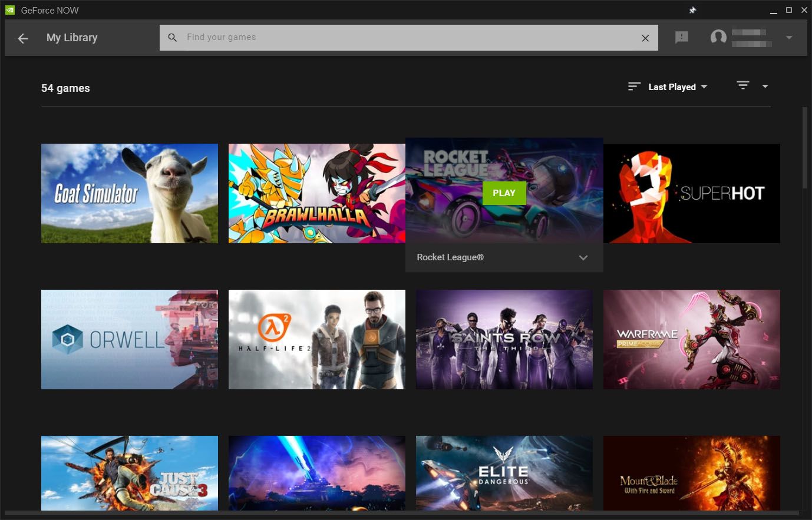Open the filter dropdown arrow
The height and width of the screenshot is (520, 812).
[x=765, y=86]
